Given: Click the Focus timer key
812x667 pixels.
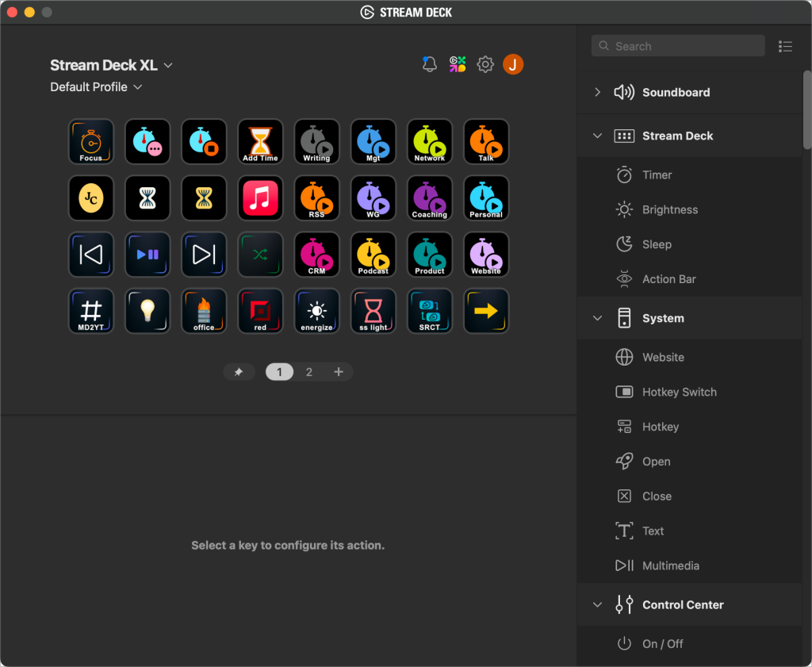Looking at the screenshot, I should 91,142.
